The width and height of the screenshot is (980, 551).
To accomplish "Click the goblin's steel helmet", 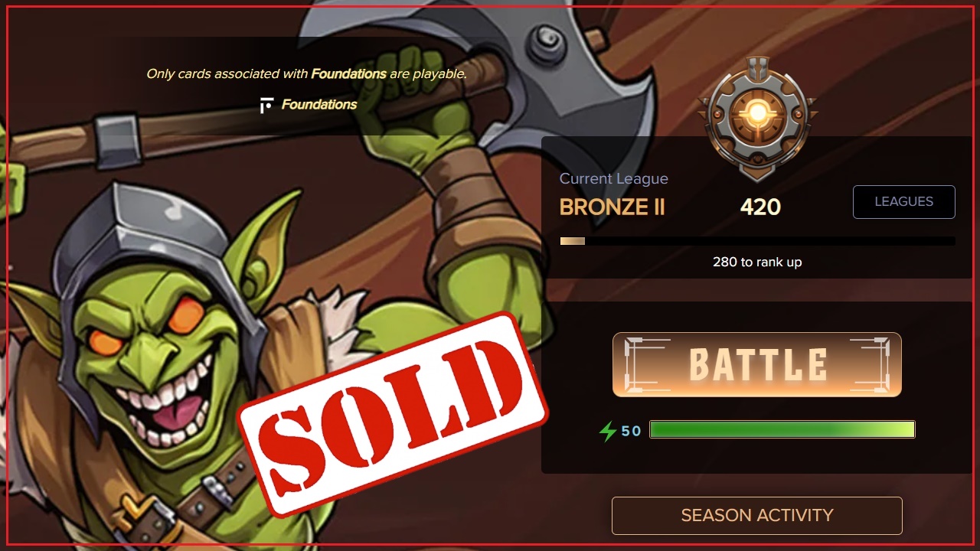I will point(153,245).
